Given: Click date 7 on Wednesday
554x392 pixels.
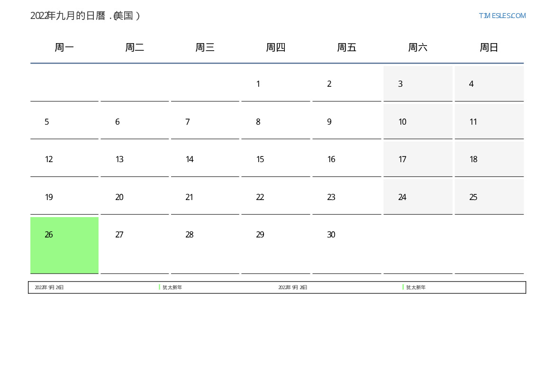Looking at the screenshot, I should (x=188, y=122).
